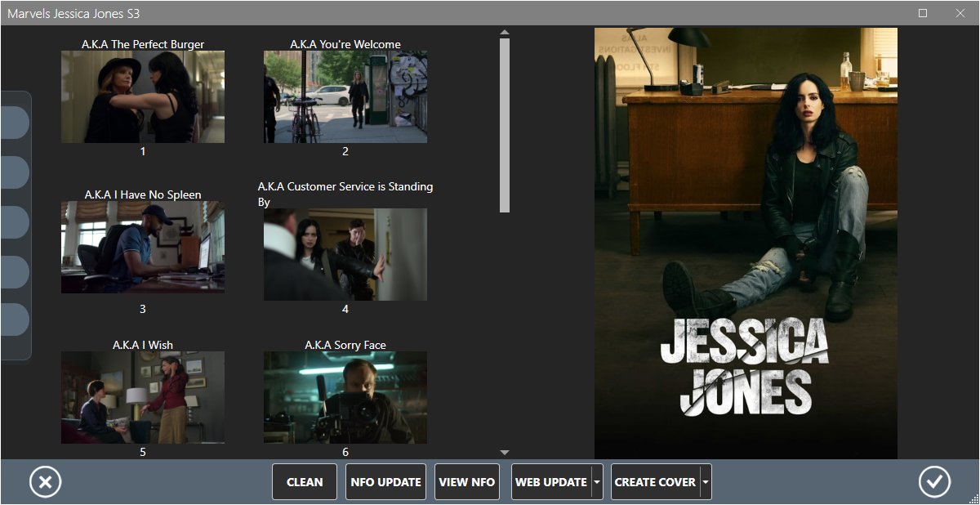Select episode 2 thumbnail You're Welcome

(x=345, y=97)
